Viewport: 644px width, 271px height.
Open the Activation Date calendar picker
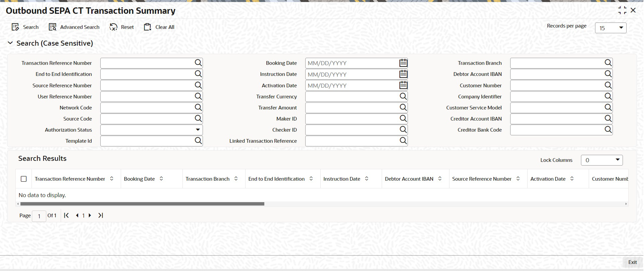[x=403, y=85]
